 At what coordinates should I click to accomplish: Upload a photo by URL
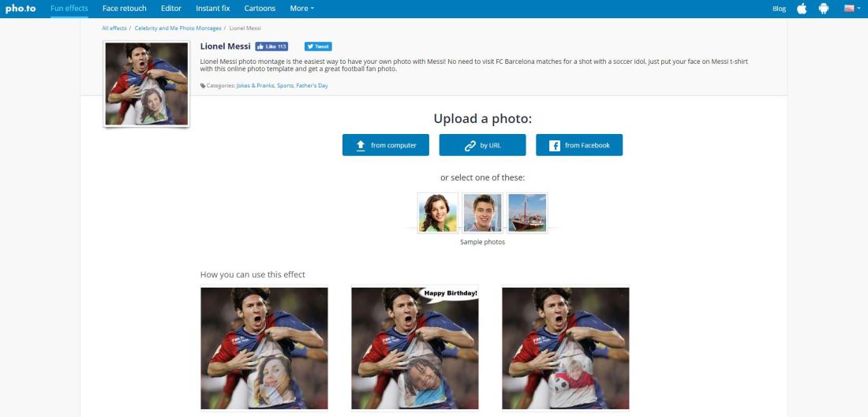click(483, 145)
